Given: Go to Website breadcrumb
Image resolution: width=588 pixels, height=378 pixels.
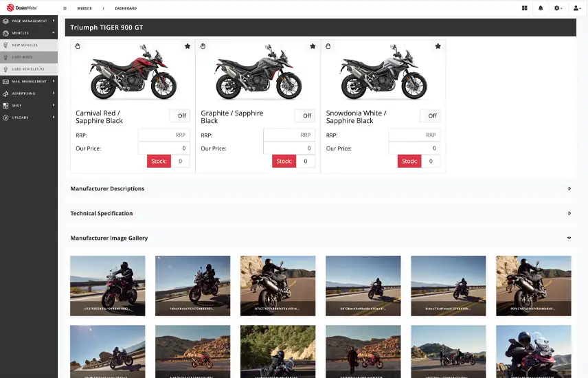Looking at the screenshot, I should point(84,8).
